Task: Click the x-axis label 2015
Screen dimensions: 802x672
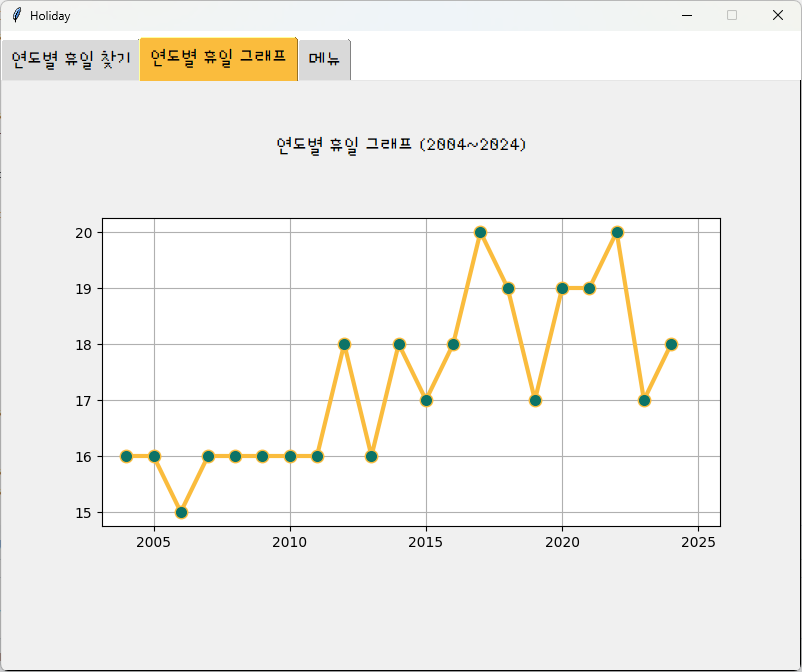Action: [426, 542]
